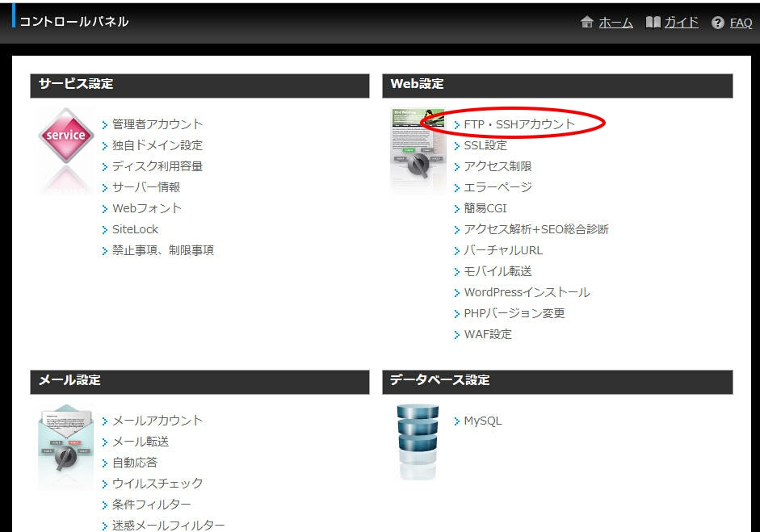
Task: Open アクセス解析+SEO総合診断
Action: pyautogui.click(x=536, y=229)
